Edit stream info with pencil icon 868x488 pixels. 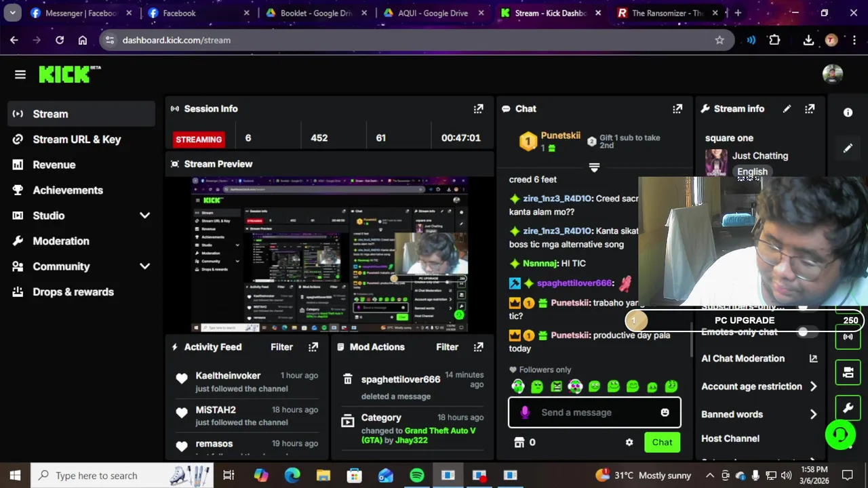[787, 108]
